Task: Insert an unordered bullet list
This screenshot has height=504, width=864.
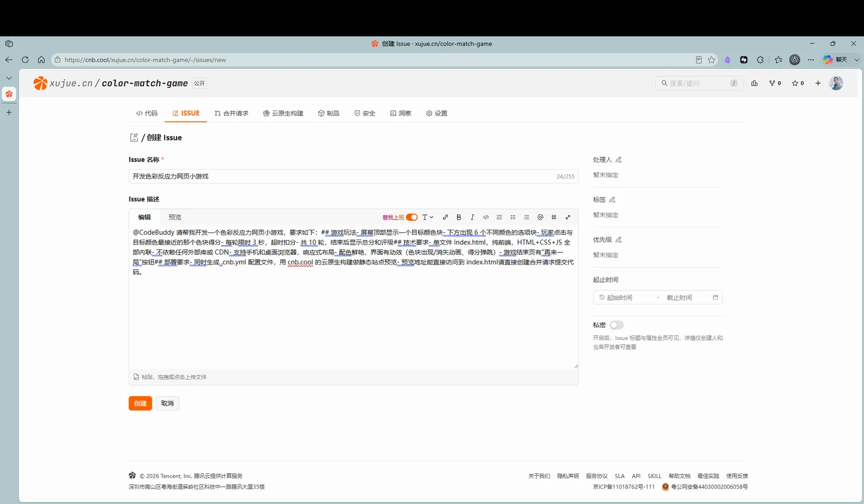Action: [526, 217]
